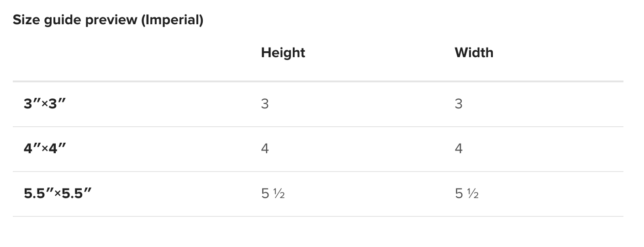Click the ½ fraction in the 5.5″ Width cell
This screenshot has height=247, width=644.
pyautogui.click(x=473, y=194)
